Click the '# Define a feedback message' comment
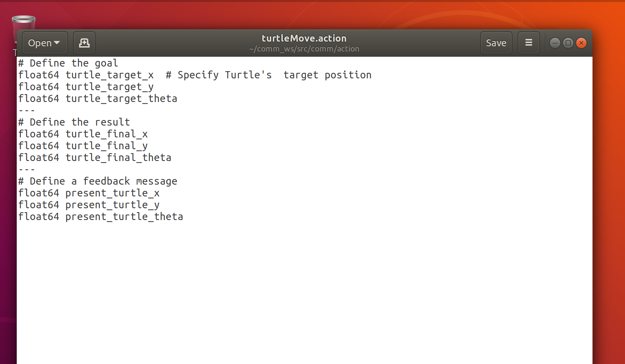 (98, 181)
